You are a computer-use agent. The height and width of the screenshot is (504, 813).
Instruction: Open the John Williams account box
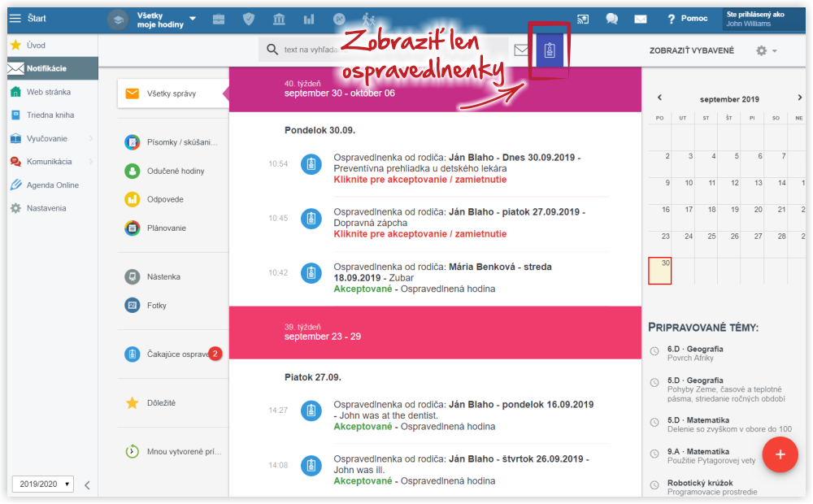[x=763, y=20]
